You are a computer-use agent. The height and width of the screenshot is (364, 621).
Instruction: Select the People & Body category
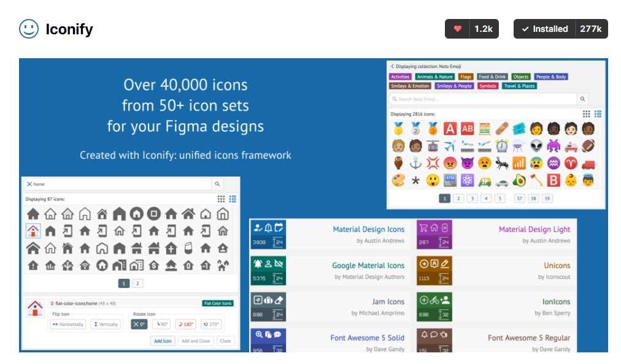551,77
